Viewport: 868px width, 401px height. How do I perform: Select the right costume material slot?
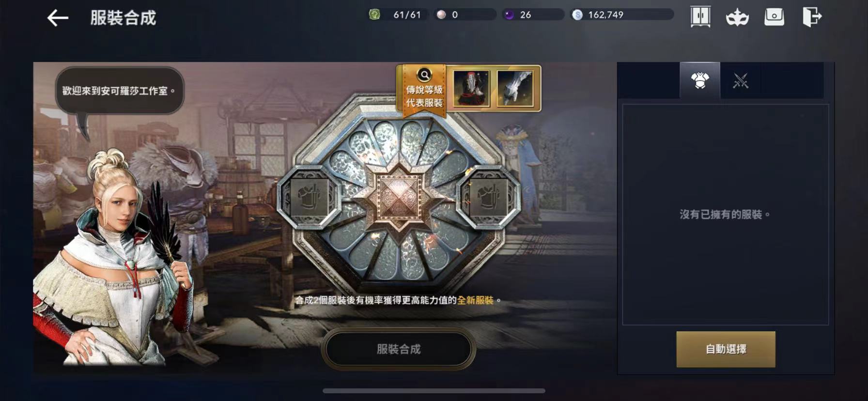(x=488, y=197)
